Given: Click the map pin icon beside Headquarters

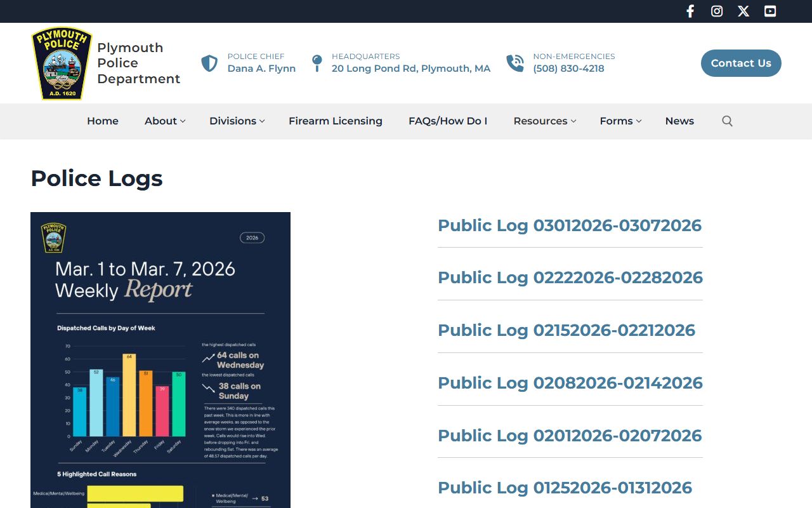Looking at the screenshot, I should (x=317, y=63).
